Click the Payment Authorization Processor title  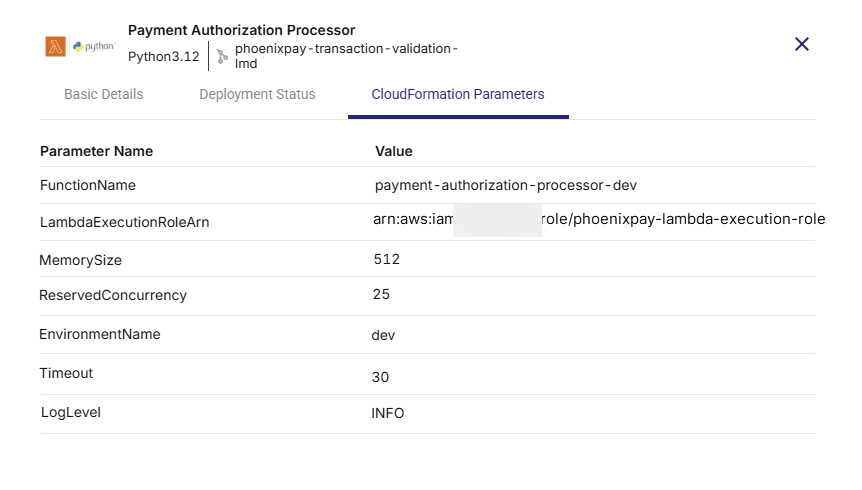[x=241, y=30]
